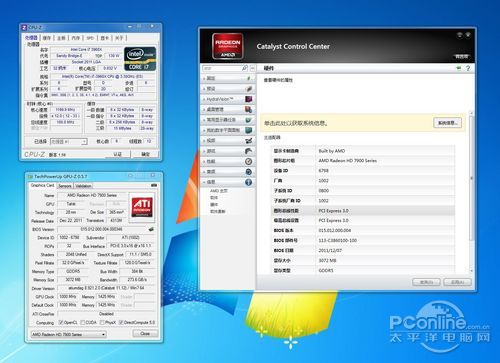This screenshot has height=363, width=500.
Task: Open the HydraVision sidebar category icon
Action: (x=249, y=99)
